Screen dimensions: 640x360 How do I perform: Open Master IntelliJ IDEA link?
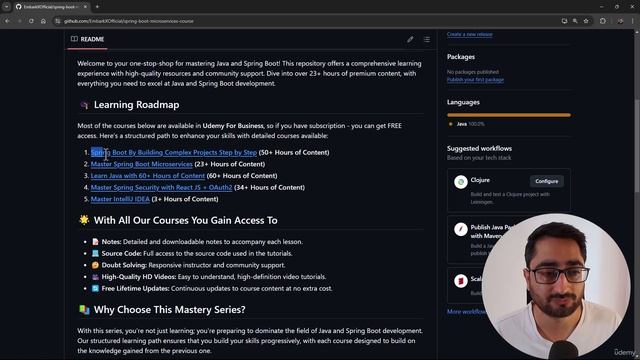120,199
